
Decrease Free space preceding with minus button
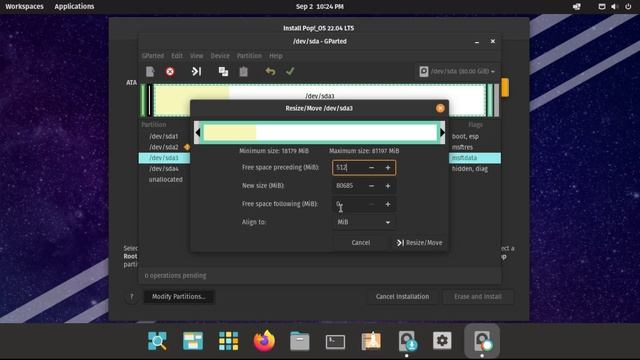pyautogui.click(x=371, y=167)
